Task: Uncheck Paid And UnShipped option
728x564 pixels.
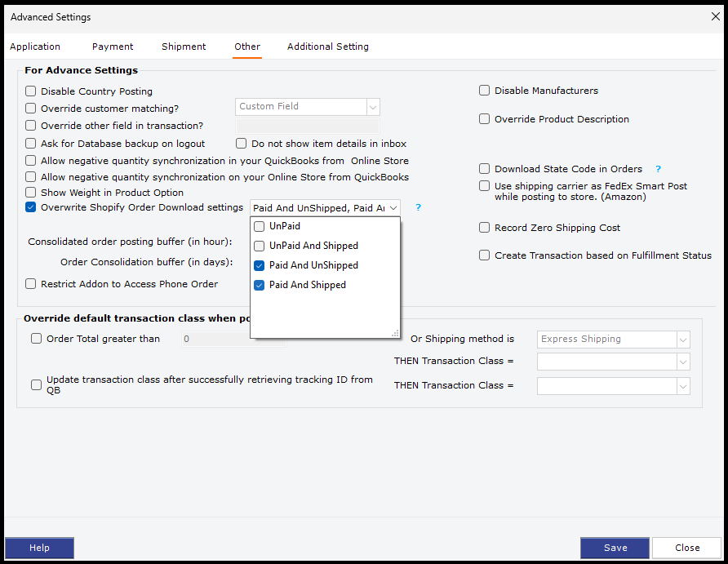Action: (x=259, y=265)
